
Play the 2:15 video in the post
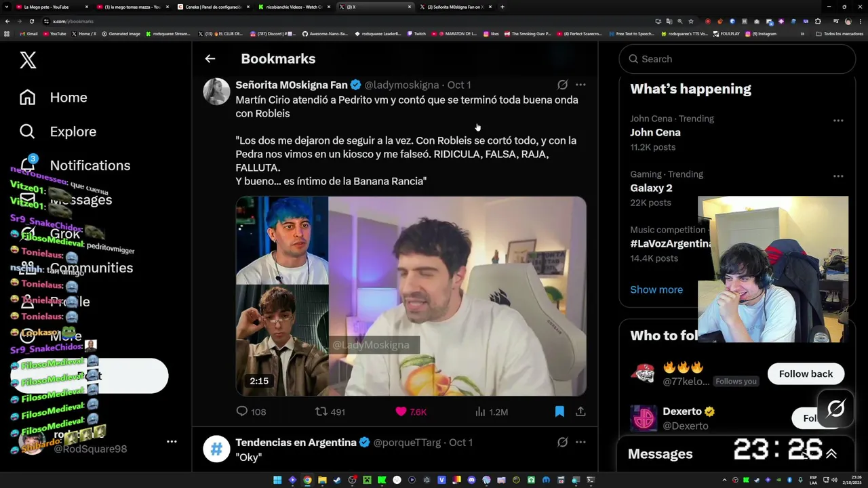pyautogui.click(x=411, y=296)
